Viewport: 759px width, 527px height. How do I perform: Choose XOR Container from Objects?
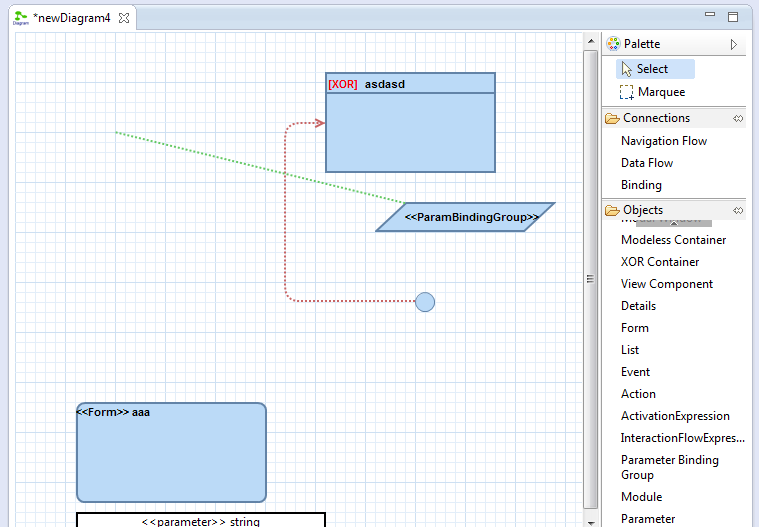pyautogui.click(x=660, y=262)
